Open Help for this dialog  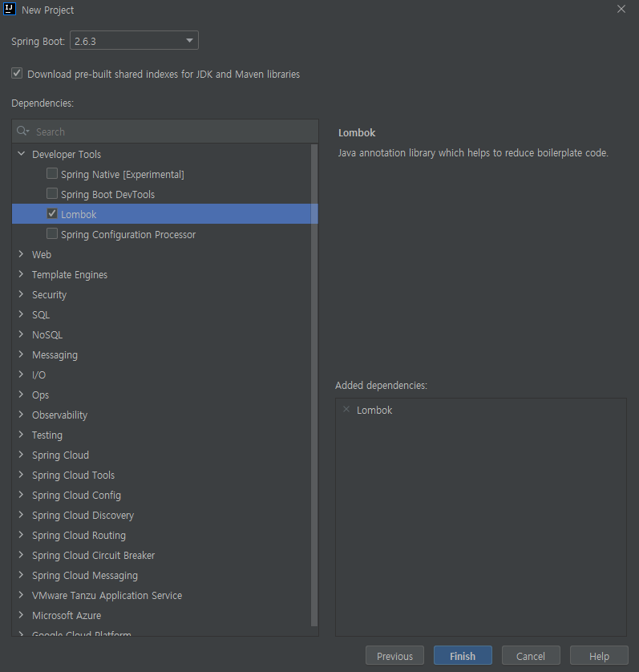click(x=599, y=656)
